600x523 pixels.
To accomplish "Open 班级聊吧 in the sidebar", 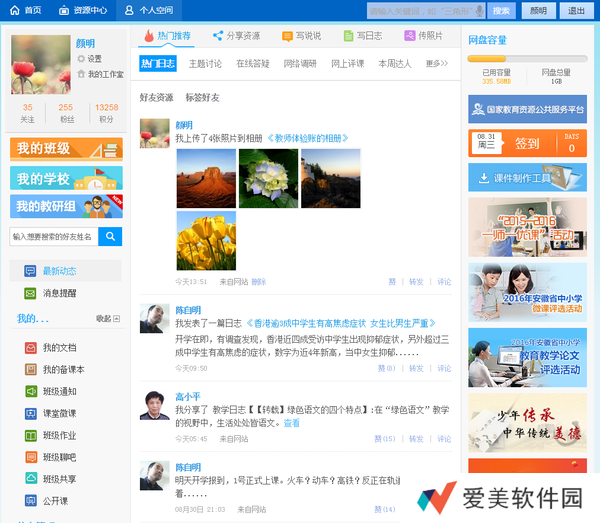I will (59, 457).
